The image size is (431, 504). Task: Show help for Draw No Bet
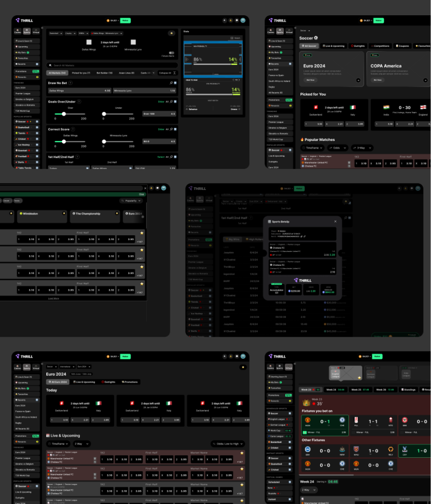click(70, 83)
